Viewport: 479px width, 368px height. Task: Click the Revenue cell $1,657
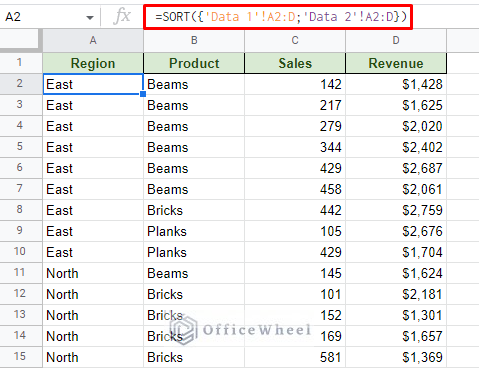pos(396,336)
